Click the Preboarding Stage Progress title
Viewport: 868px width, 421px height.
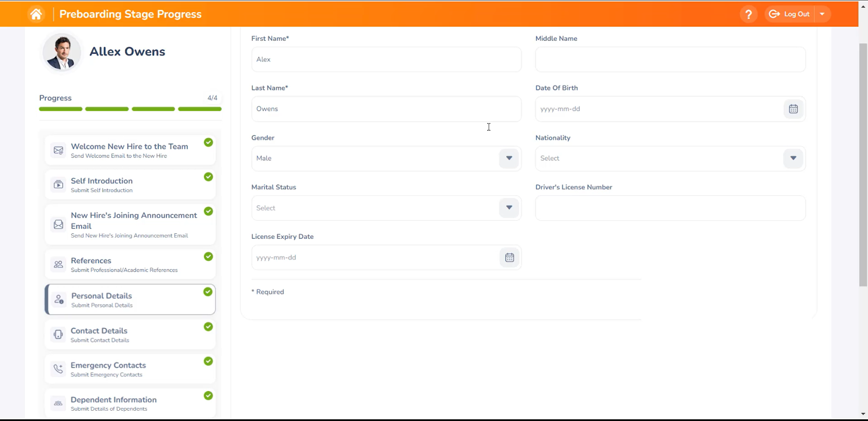130,14
